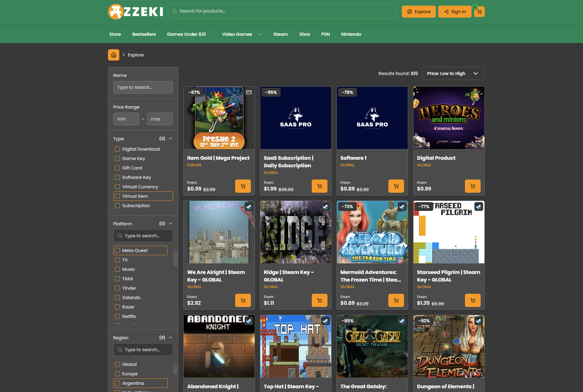Click the max price field
Image resolution: width=583 pixels, height=392 pixels.
tap(160, 119)
